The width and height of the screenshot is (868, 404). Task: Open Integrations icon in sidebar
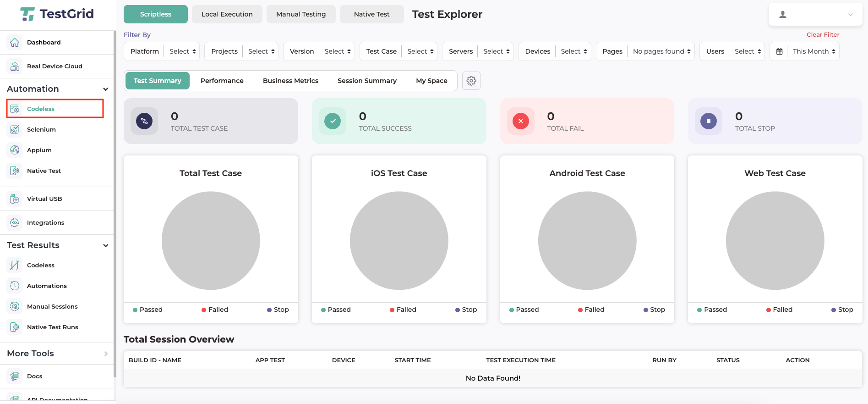click(x=15, y=223)
